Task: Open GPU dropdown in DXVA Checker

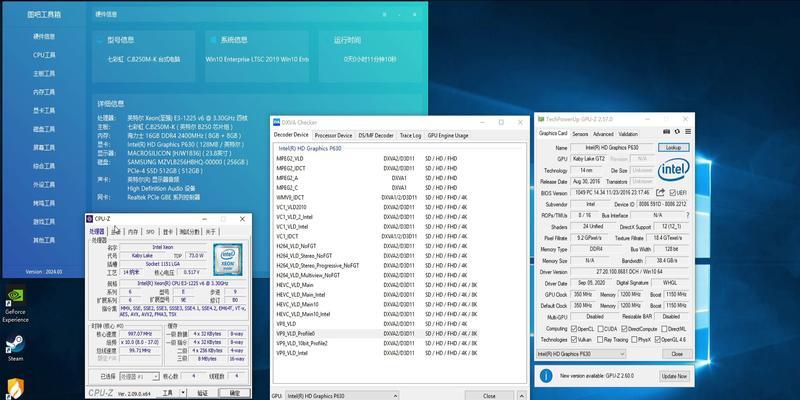Action: pos(342,396)
